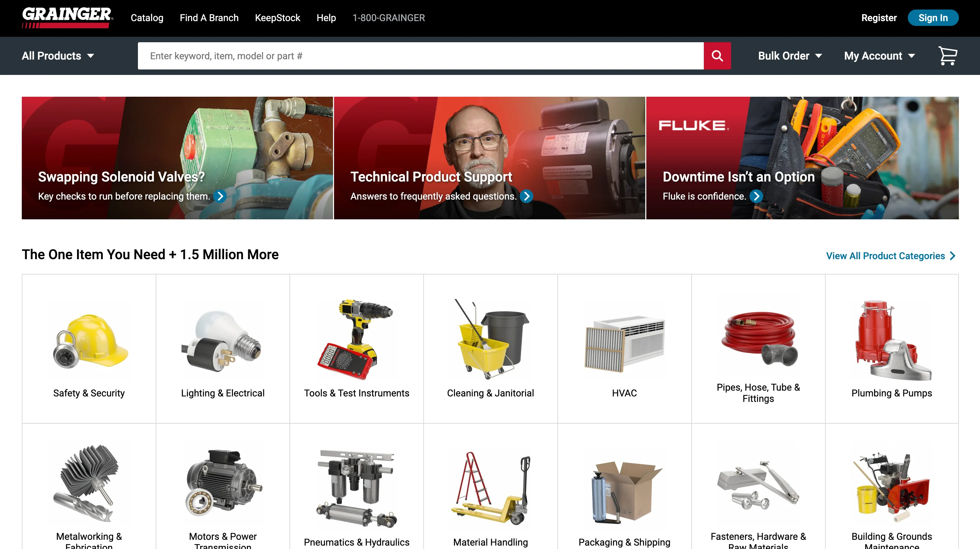Focus the keyword search input field
Viewport: 980px width, 549px height.
(x=421, y=56)
